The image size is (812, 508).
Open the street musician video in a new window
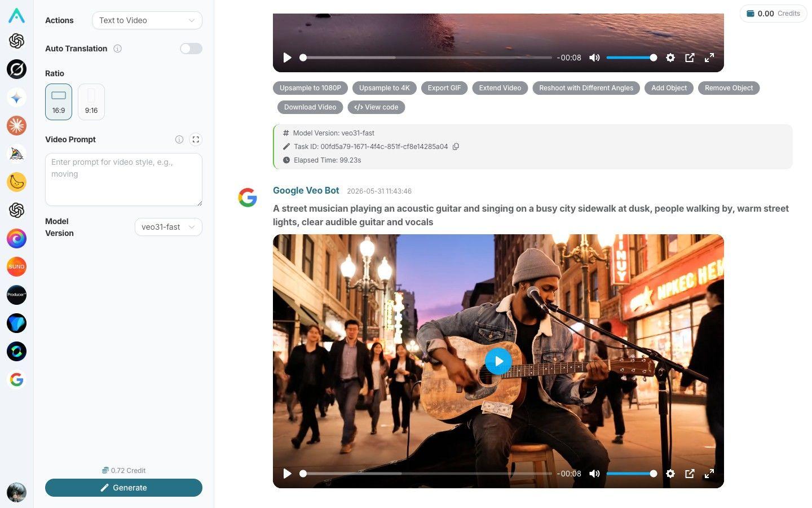690,474
